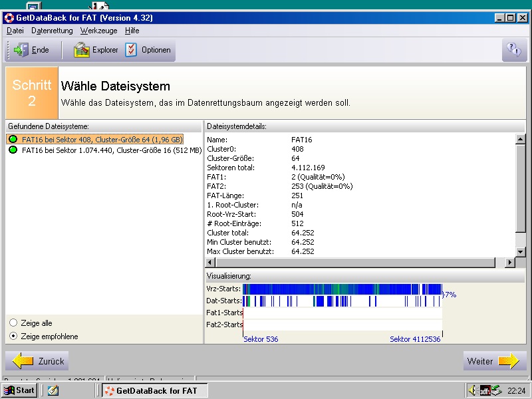Open the Explorer toolbar button
532x399 pixels.
click(x=96, y=50)
